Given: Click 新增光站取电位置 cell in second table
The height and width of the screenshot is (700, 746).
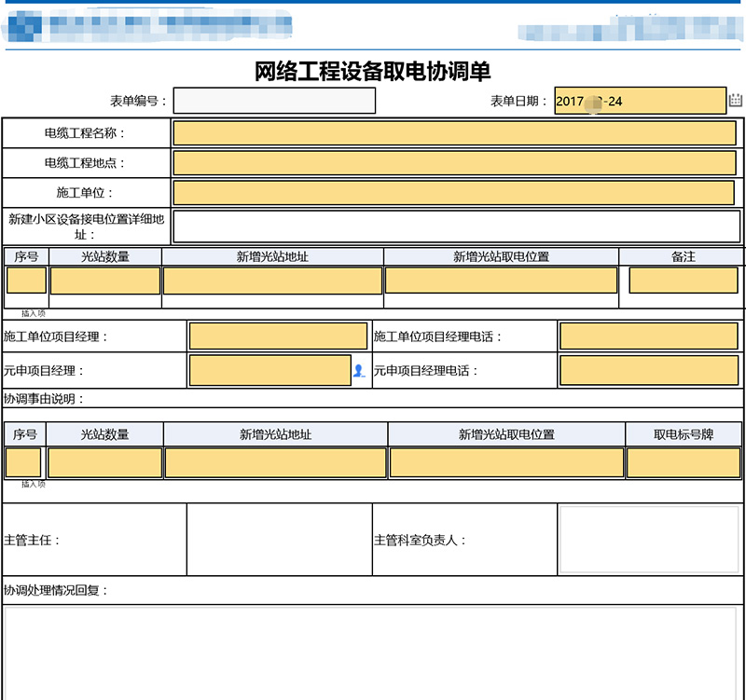Looking at the screenshot, I should (506, 463).
